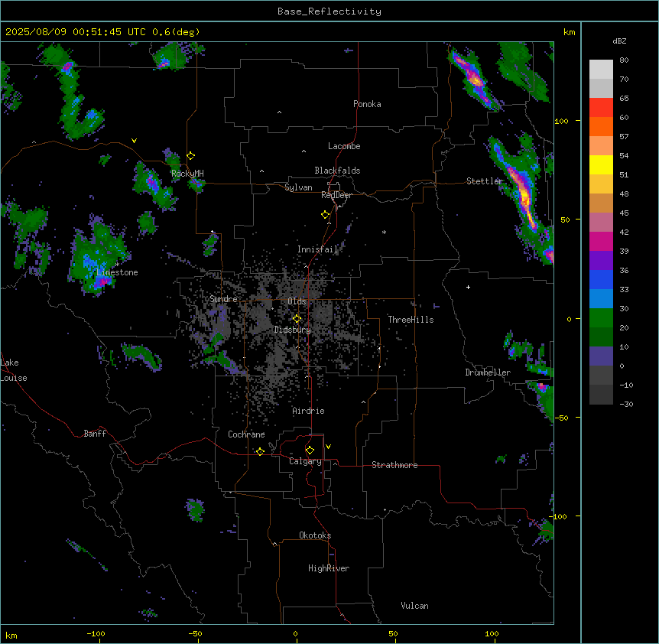
Task: Select the yellow 54-51 dBZ legend swatch
Action: click(x=601, y=164)
